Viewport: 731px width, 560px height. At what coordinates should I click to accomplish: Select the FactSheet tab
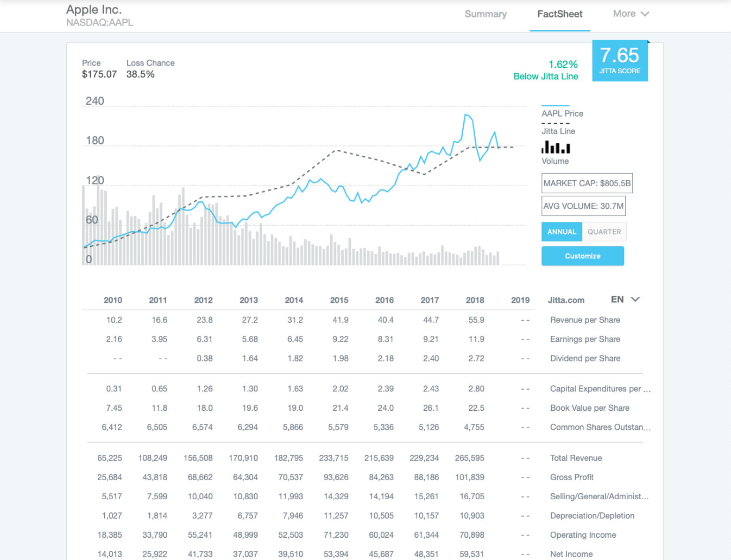click(x=559, y=14)
